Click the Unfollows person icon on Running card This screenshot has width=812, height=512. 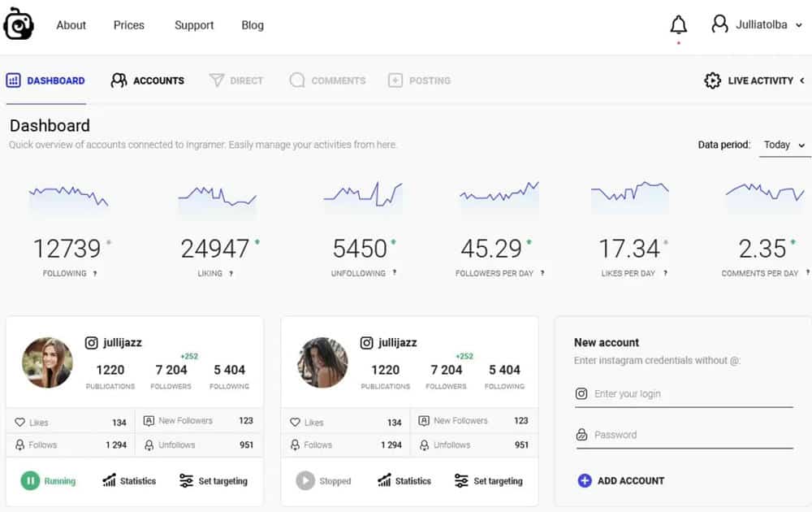pyautogui.click(x=149, y=445)
